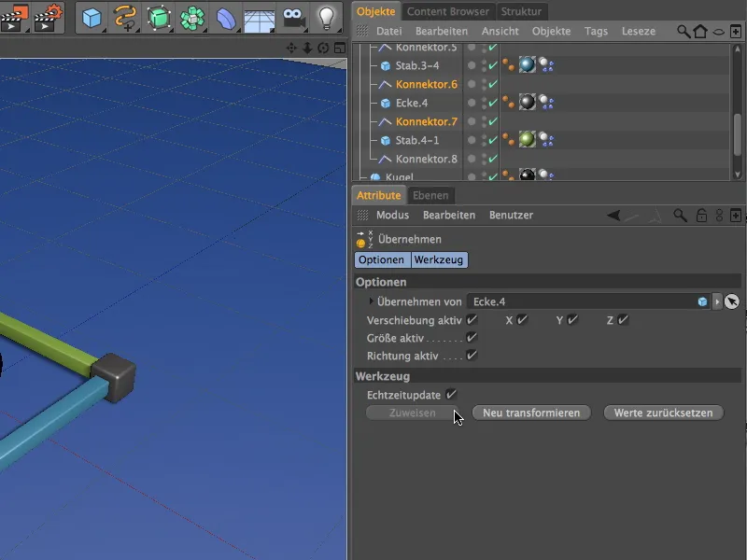Screen dimensions: 747x560
Task: Click the blue bend deformer icon
Action: [x=226, y=17]
